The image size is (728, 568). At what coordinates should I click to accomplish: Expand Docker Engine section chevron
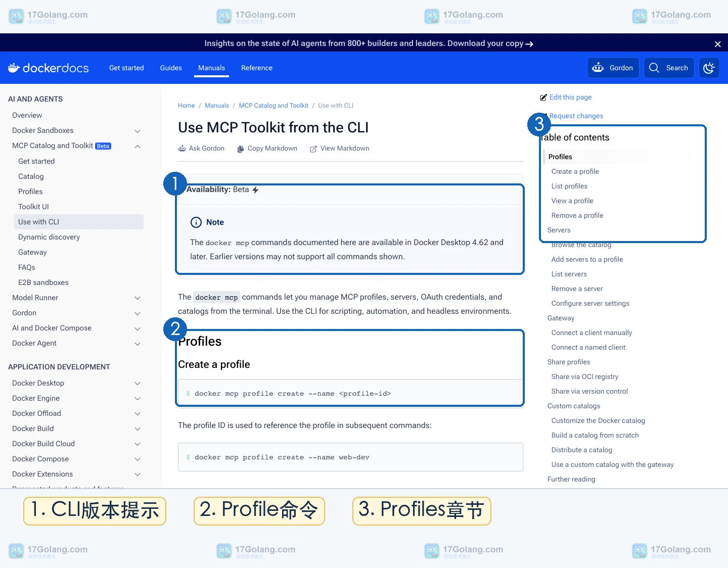[138, 399]
